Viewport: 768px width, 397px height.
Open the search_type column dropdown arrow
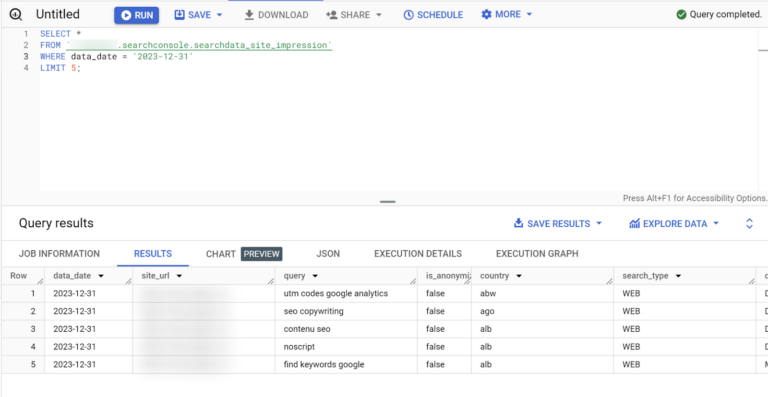(678, 276)
